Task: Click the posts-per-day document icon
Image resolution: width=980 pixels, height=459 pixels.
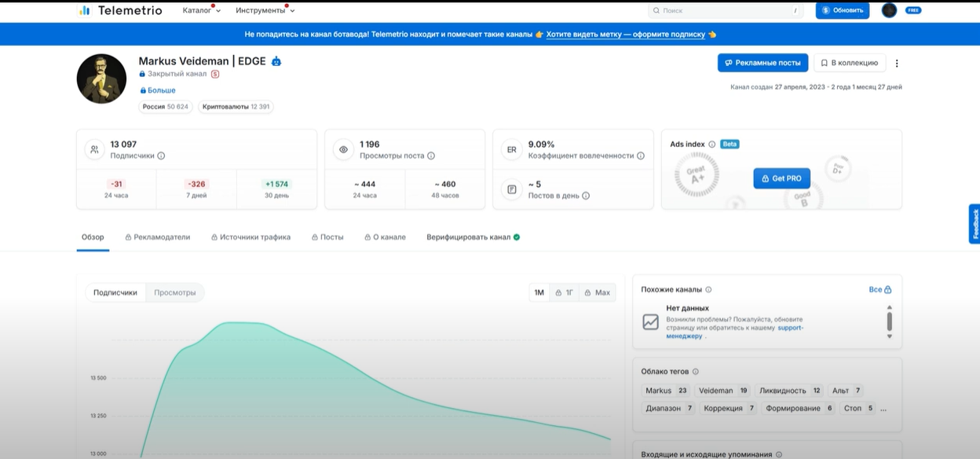Action: tap(511, 189)
